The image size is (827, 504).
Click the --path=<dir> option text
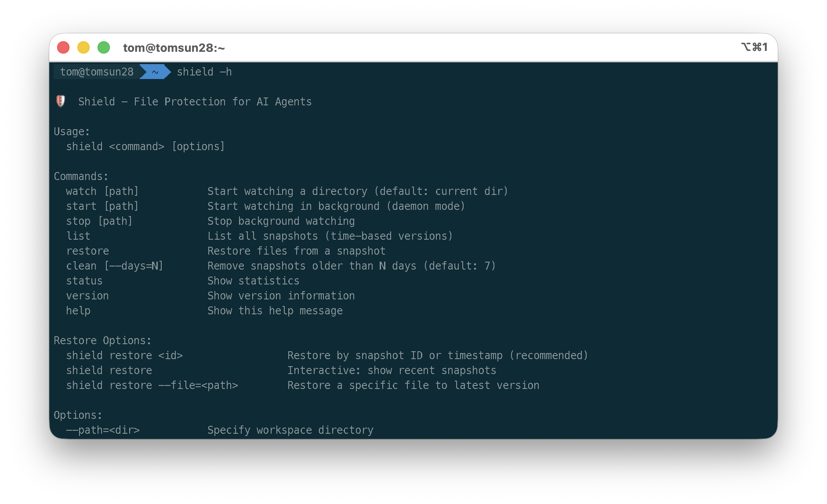click(103, 430)
